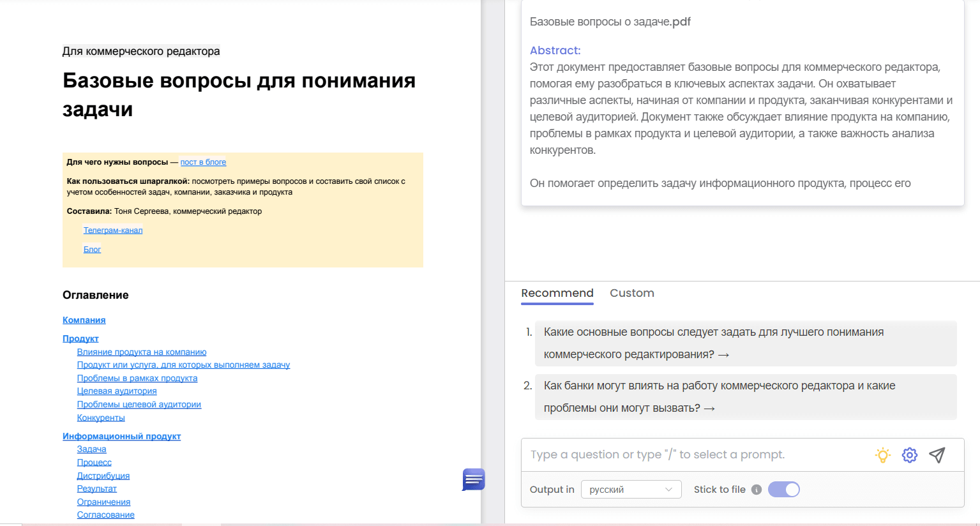The height and width of the screenshot is (526, 980).
Task: Open chat settings gear icon
Action: (x=909, y=455)
